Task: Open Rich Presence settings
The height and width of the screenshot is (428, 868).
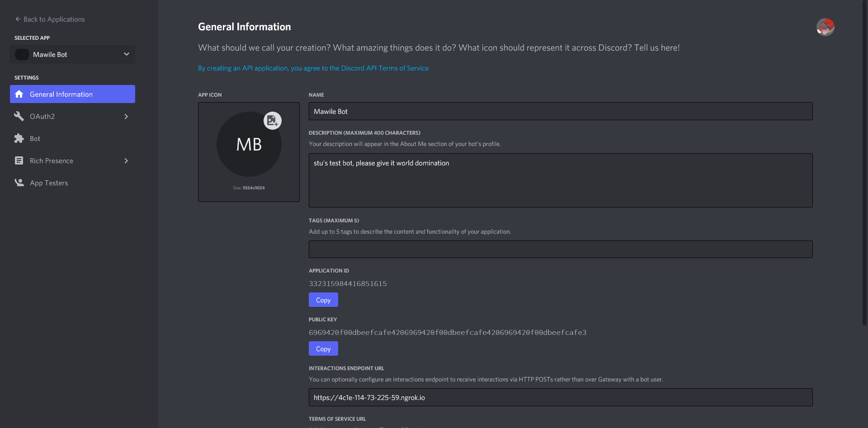Action: (x=72, y=160)
